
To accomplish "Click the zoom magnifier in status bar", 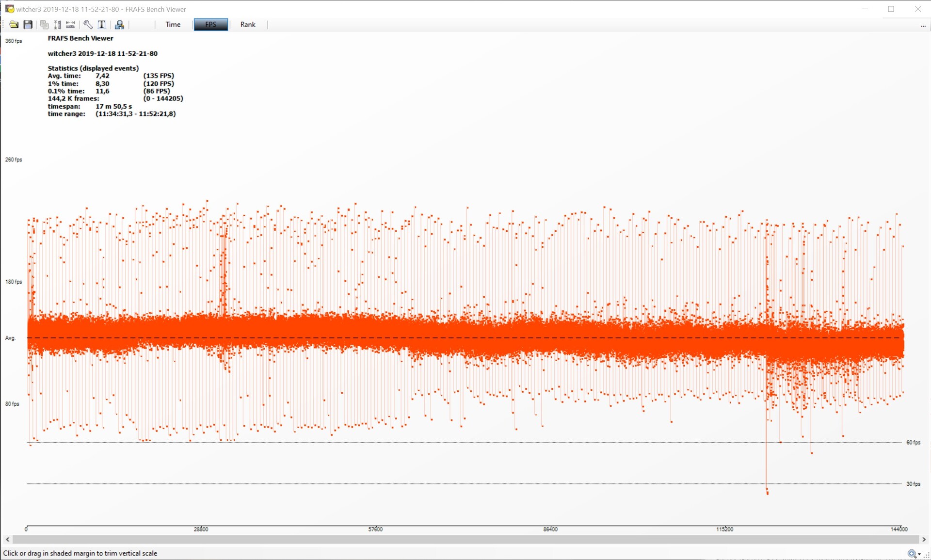I will coord(911,554).
